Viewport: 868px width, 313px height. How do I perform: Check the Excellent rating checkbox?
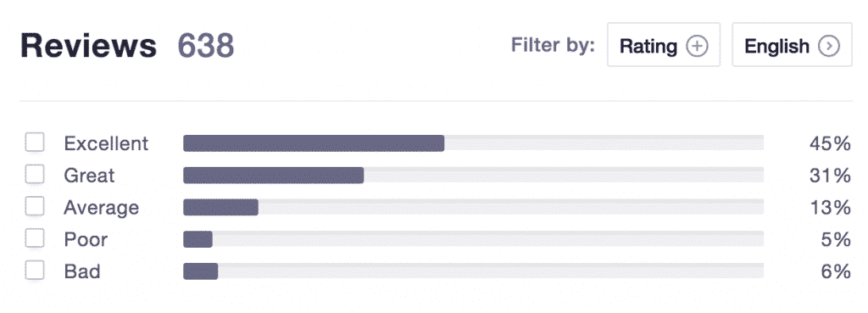(34, 143)
